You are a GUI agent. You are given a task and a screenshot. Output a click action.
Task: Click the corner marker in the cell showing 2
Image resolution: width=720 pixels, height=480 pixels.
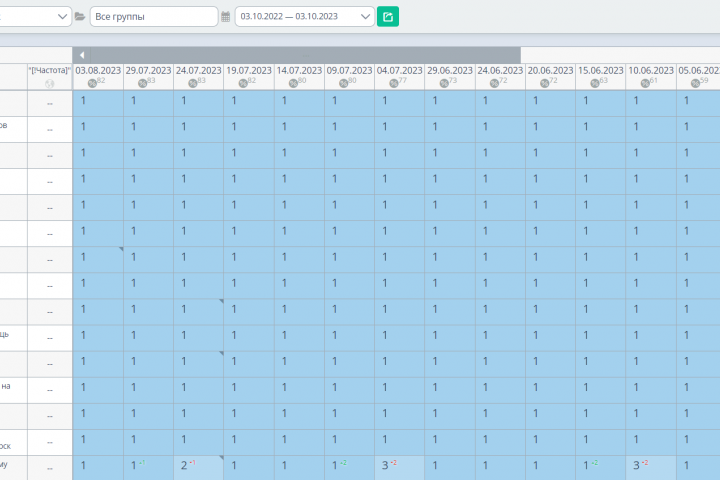point(221,458)
